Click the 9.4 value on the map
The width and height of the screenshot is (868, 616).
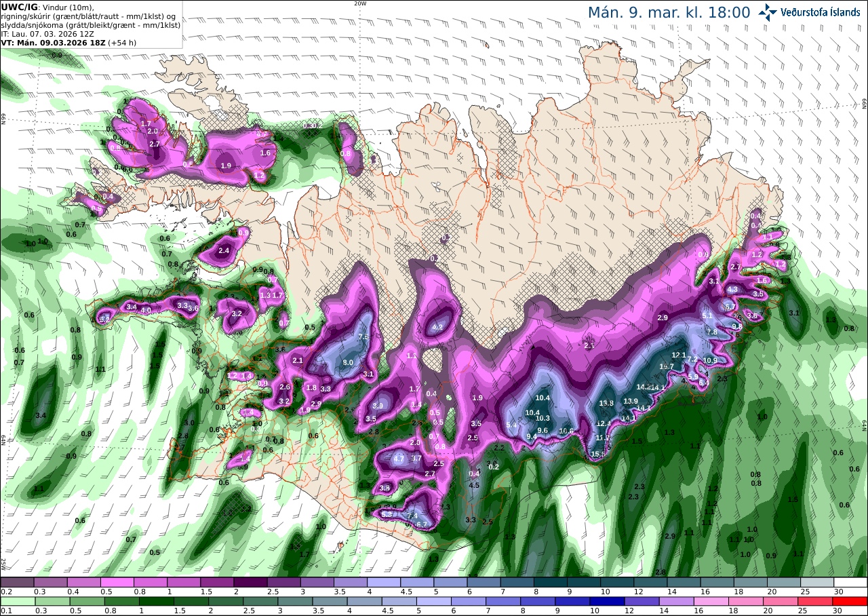click(532, 436)
